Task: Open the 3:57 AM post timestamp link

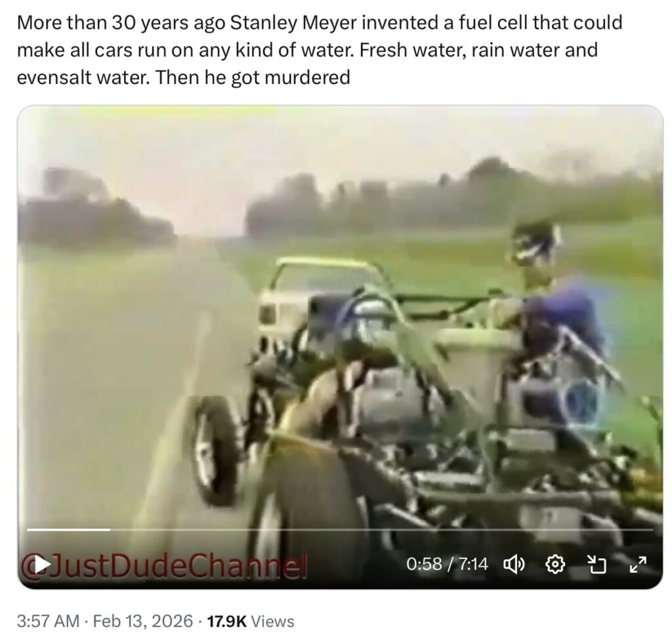Action: (49, 621)
